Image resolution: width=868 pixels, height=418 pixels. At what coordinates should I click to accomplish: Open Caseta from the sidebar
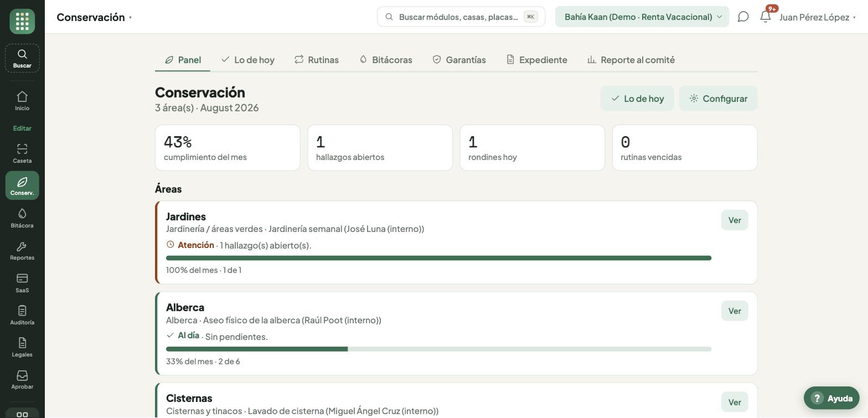point(22,153)
